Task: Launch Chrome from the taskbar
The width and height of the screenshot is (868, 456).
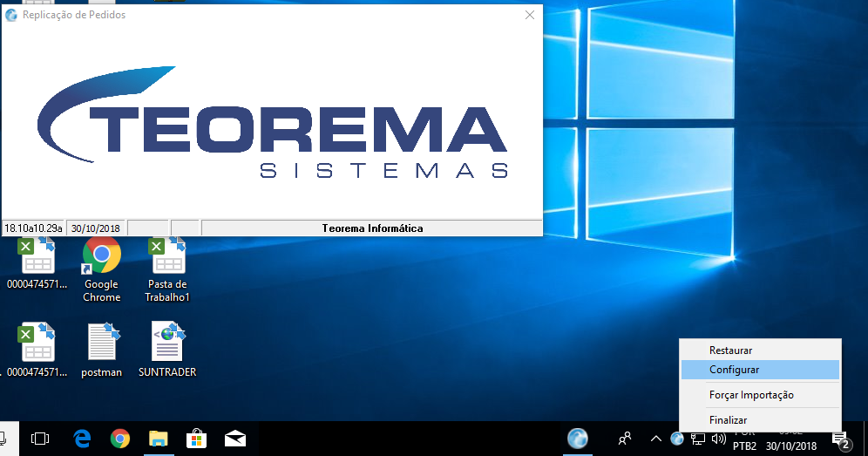Action: point(120,439)
